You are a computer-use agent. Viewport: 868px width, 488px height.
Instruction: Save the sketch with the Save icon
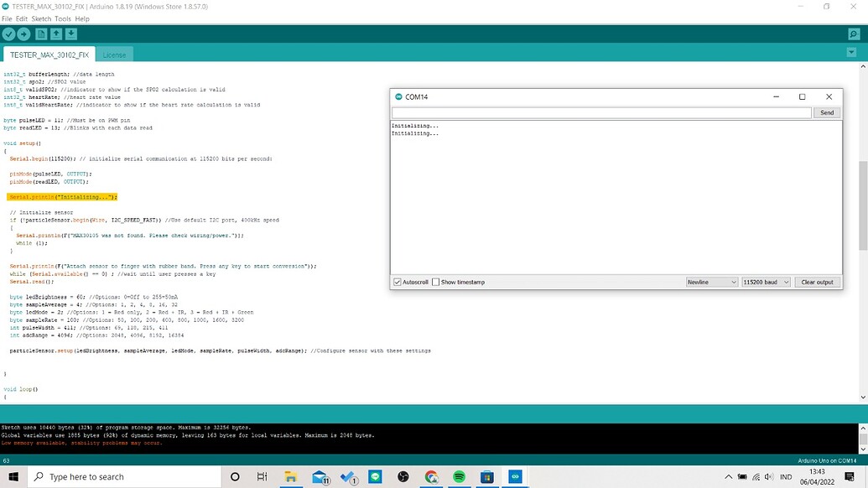point(70,34)
